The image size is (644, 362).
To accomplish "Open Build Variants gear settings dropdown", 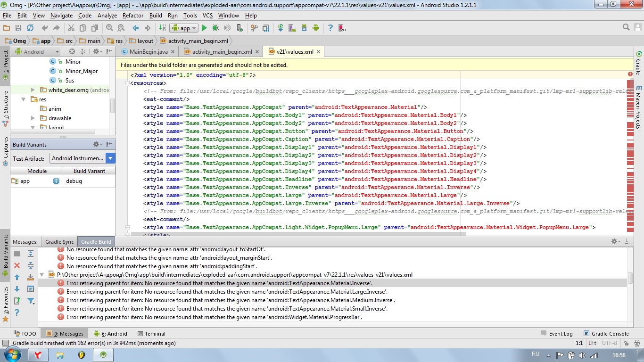I will tap(97, 144).
